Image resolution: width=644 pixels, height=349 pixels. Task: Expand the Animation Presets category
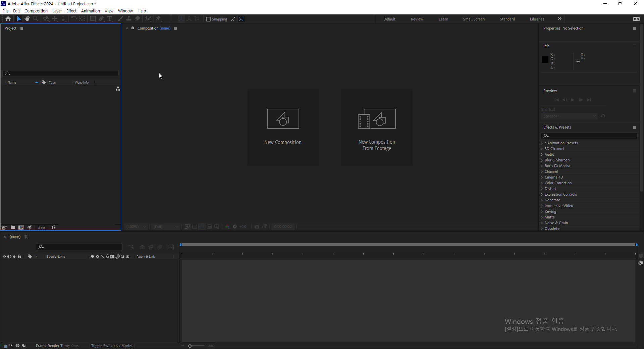(542, 143)
